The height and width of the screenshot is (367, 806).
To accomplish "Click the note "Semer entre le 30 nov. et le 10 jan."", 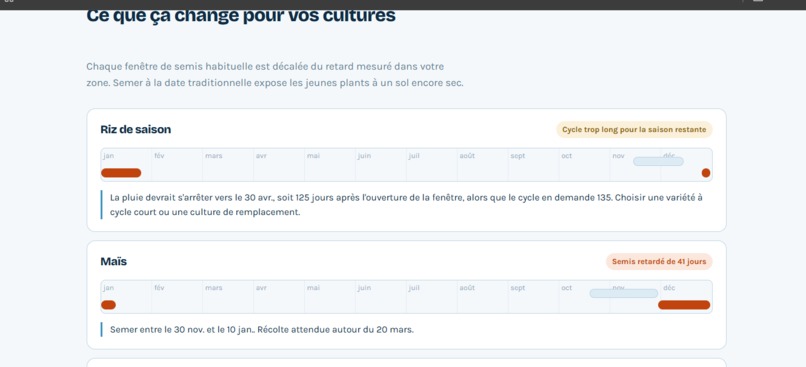I will pyautogui.click(x=262, y=329).
